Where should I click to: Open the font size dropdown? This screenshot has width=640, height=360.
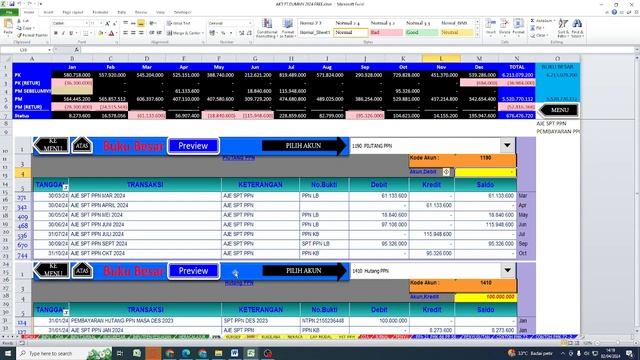pos(100,23)
